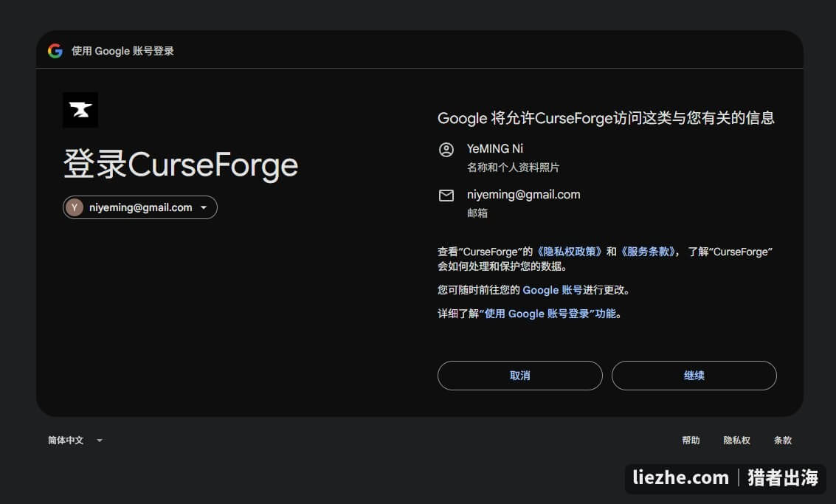Image resolution: width=836 pixels, height=504 pixels.
Task: Open the 隐私权 footer link
Action: tap(736, 441)
